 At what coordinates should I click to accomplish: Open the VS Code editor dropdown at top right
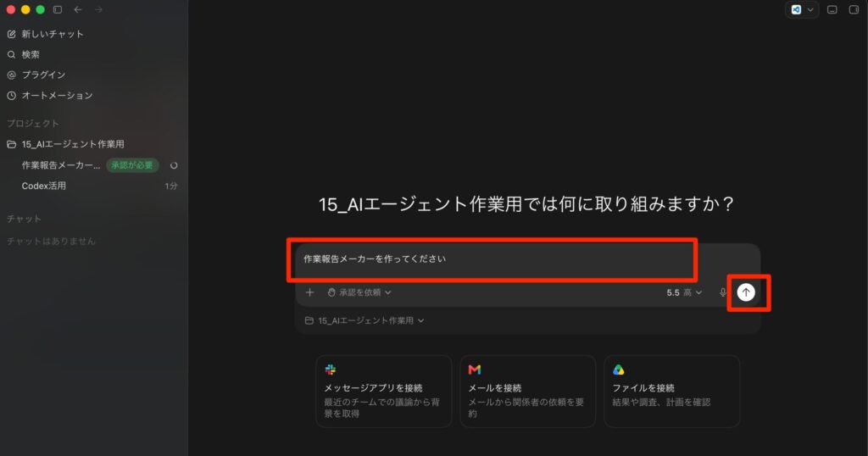click(802, 9)
